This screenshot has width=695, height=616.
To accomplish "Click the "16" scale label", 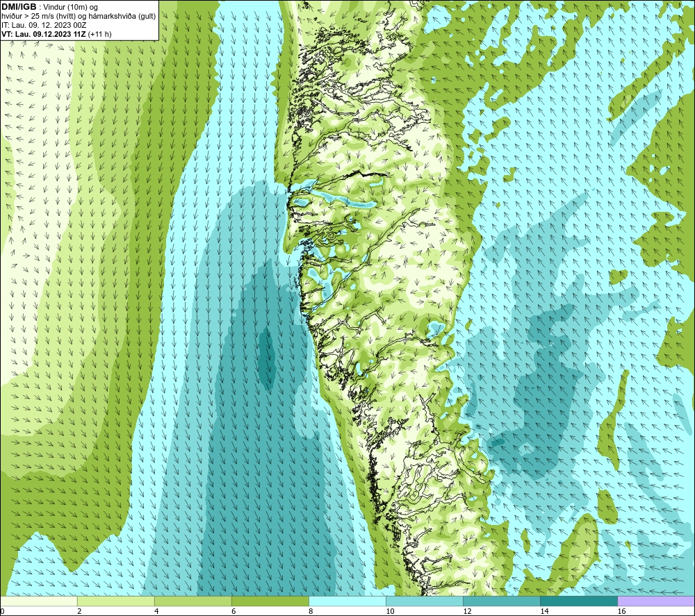I will coord(621,612).
